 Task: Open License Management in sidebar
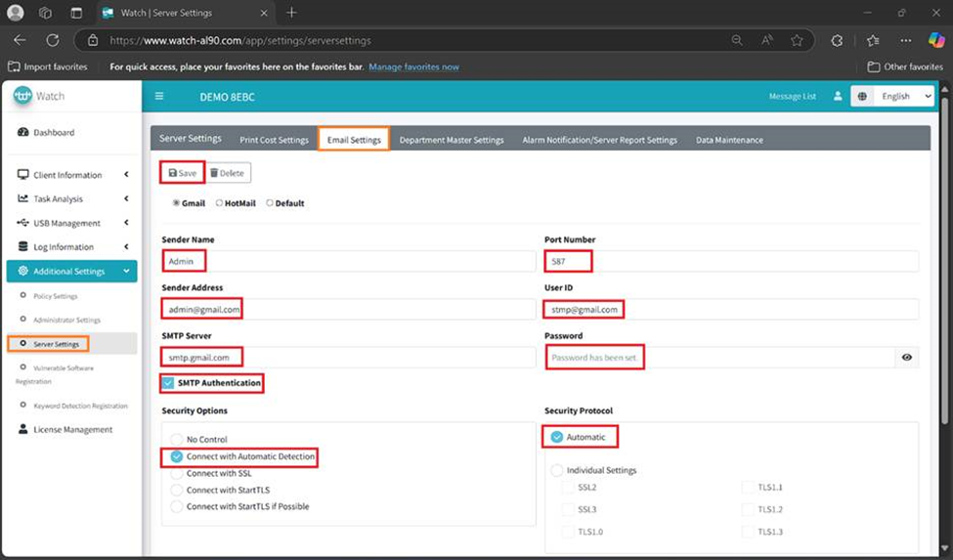click(x=72, y=430)
